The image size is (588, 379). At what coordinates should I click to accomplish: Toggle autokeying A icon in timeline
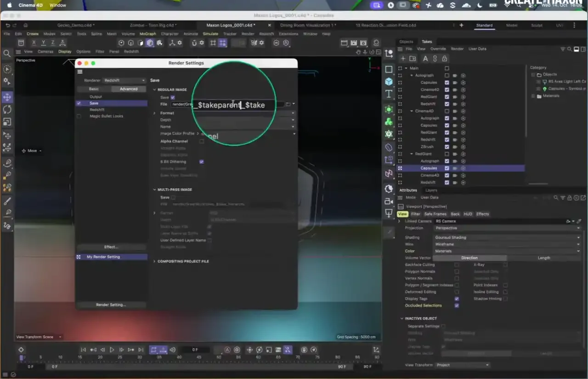(227, 350)
